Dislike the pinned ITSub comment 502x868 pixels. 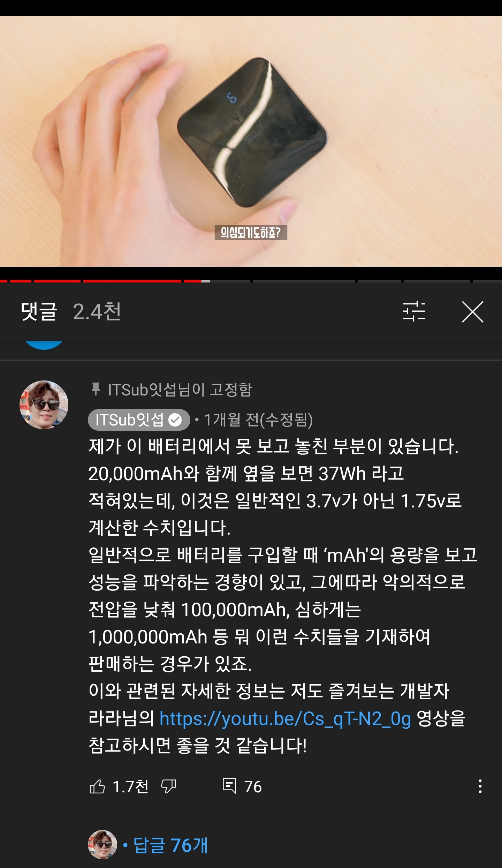[x=168, y=787]
